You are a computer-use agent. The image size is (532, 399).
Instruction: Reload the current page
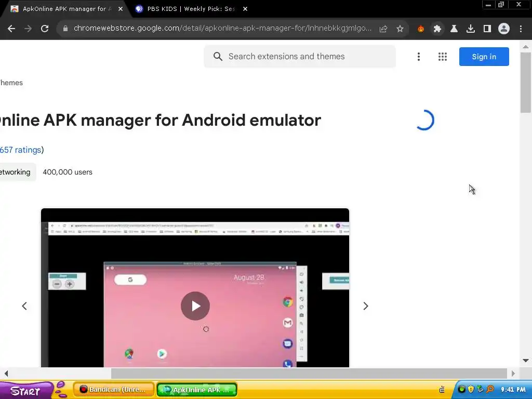[45, 29]
